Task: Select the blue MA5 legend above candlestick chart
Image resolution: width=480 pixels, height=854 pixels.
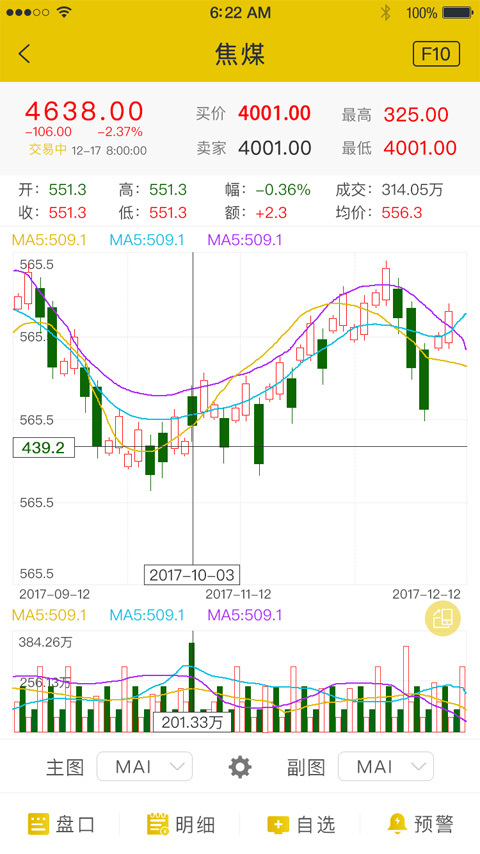Action: (147, 240)
